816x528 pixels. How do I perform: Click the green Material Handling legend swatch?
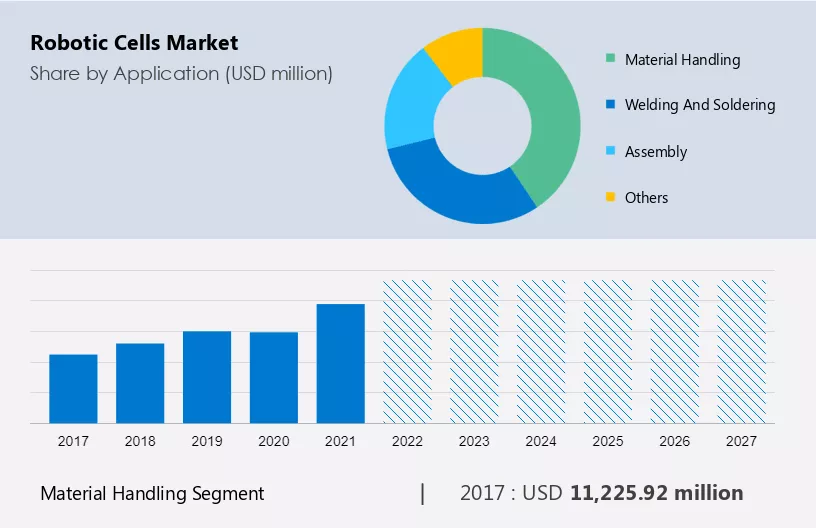click(x=610, y=58)
